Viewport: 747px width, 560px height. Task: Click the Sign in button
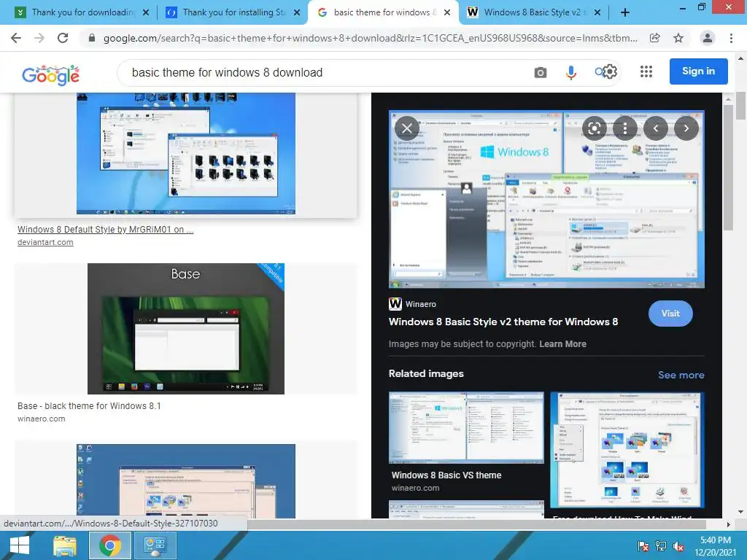click(698, 71)
